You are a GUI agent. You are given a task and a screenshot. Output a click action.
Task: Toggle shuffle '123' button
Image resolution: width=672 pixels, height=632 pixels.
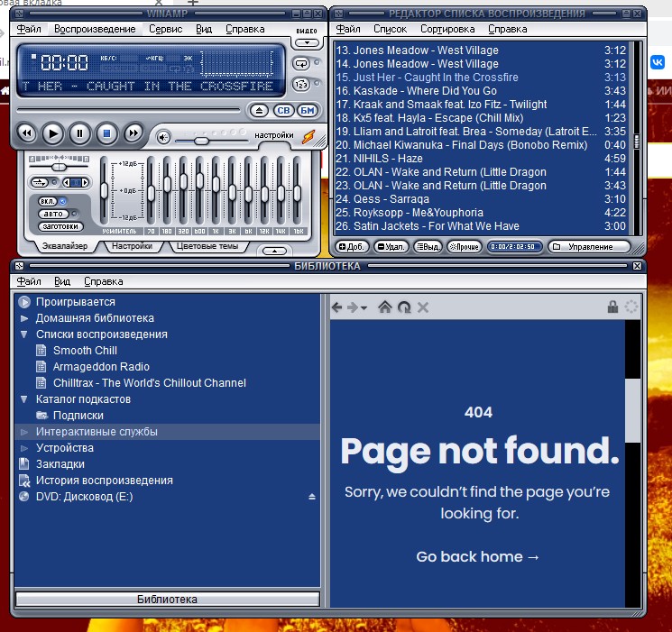click(x=301, y=84)
